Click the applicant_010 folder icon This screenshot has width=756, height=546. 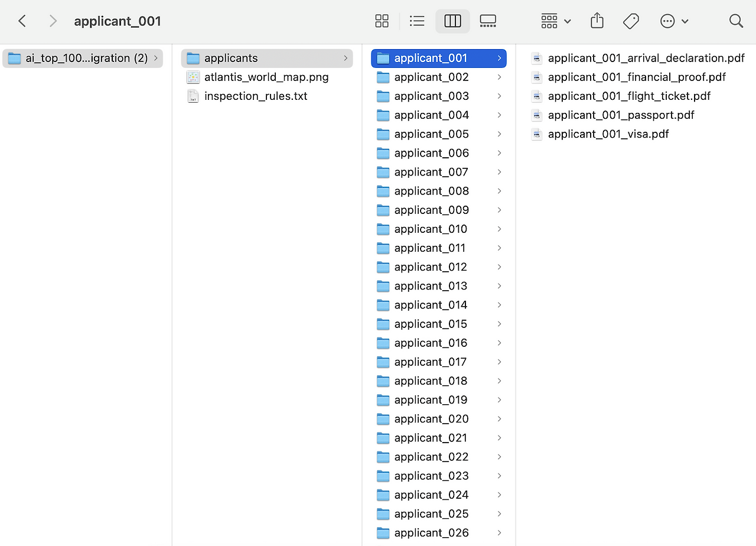383,229
